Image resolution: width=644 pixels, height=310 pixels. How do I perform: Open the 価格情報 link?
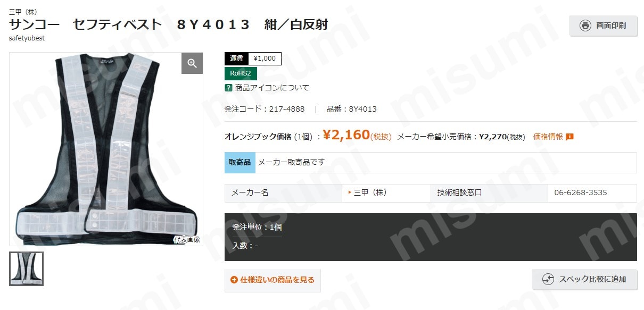click(x=548, y=137)
